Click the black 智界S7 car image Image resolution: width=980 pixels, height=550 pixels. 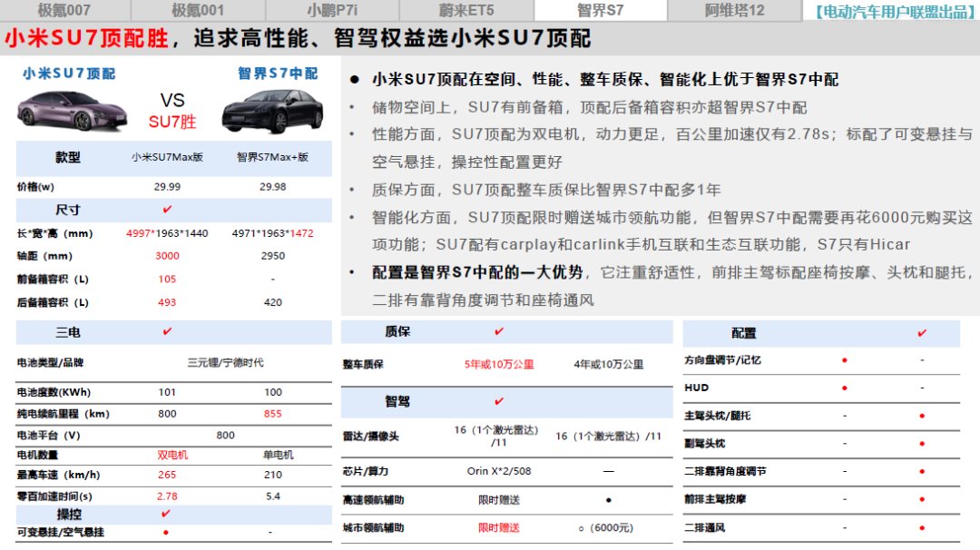tap(272, 112)
